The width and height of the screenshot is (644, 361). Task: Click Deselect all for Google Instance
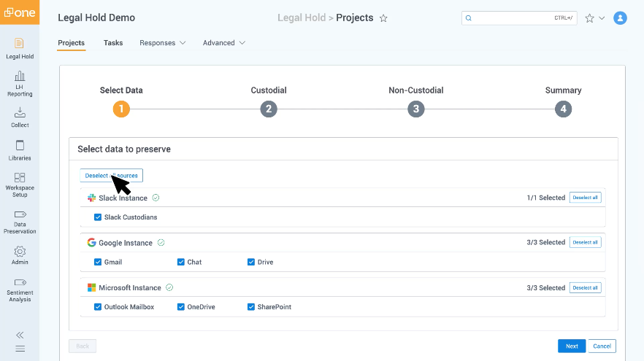[x=585, y=242]
